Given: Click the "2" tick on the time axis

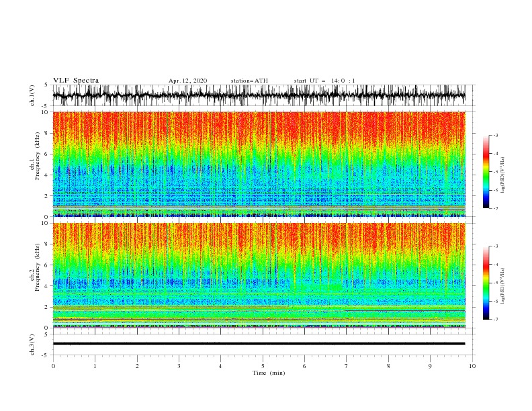Looking at the screenshot, I should [137, 366].
